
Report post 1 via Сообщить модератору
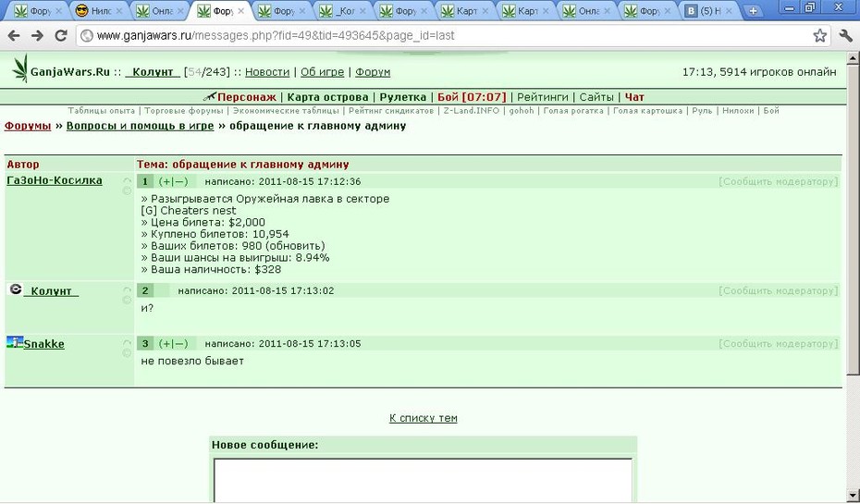(779, 181)
